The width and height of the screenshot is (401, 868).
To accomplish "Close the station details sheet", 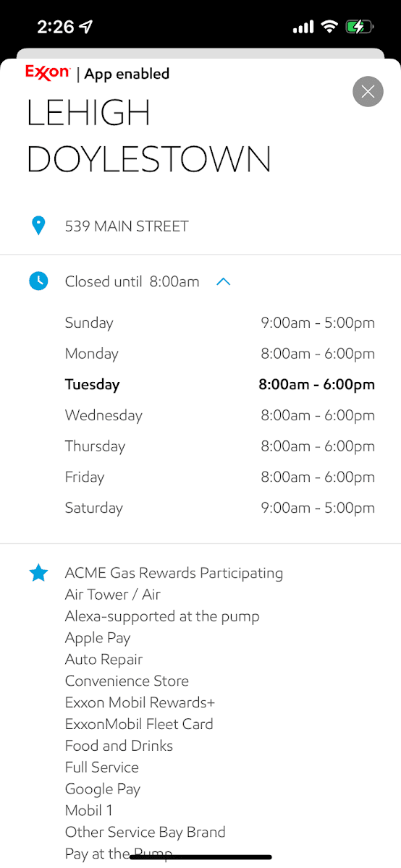I will 368,92.
